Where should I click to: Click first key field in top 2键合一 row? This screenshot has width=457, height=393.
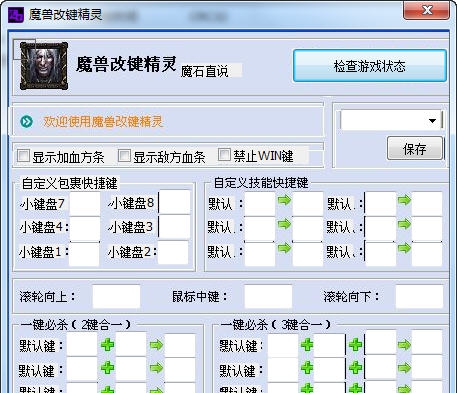pos(82,345)
